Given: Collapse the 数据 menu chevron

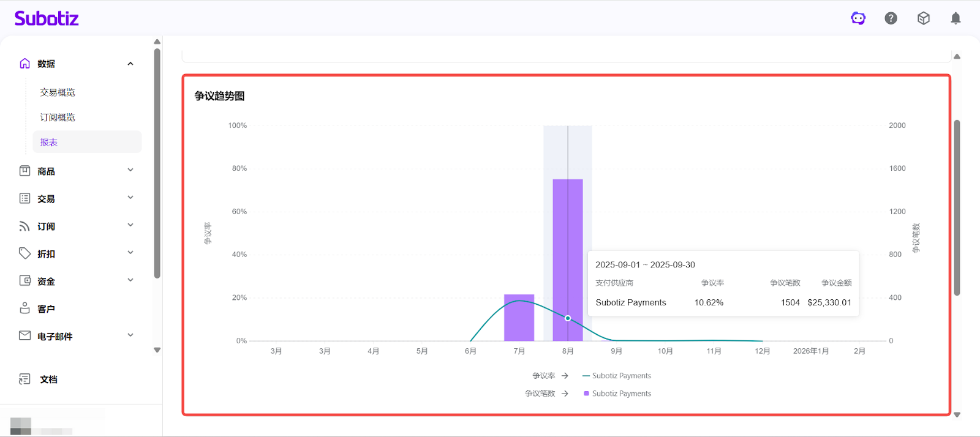Looking at the screenshot, I should 130,64.
